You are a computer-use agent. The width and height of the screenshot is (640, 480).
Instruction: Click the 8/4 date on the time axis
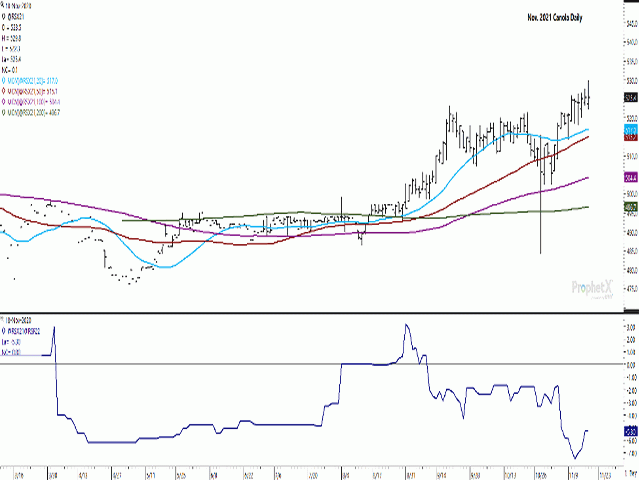tap(346, 476)
